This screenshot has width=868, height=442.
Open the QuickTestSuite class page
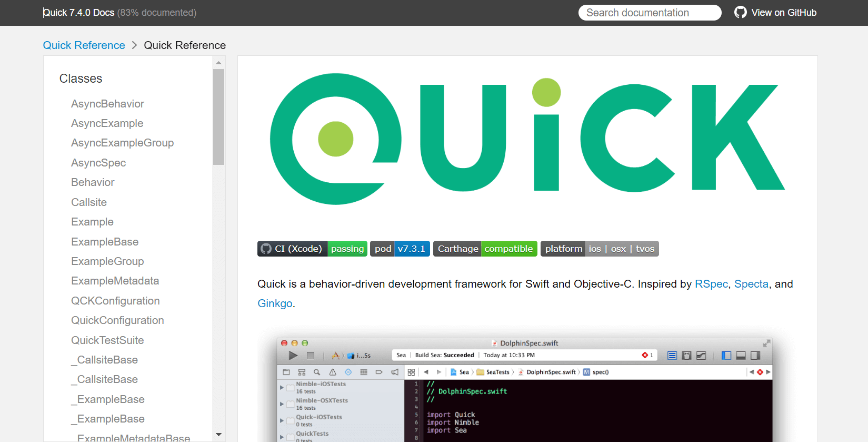(107, 340)
